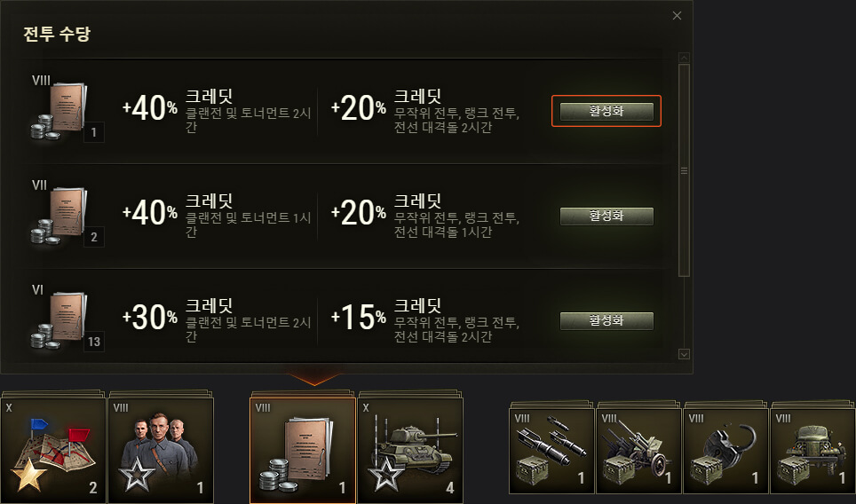
Task: Click the 활성화 button for tier VI
Action: click(x=606, y=320)
